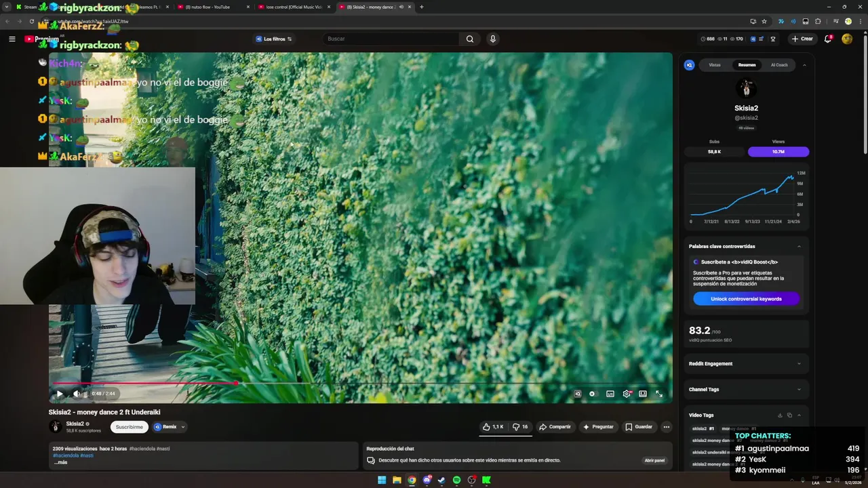Viewport: 868px width, 488px height.
Task: Open the more actions ellipsis menu
Action: click(667, 427)
